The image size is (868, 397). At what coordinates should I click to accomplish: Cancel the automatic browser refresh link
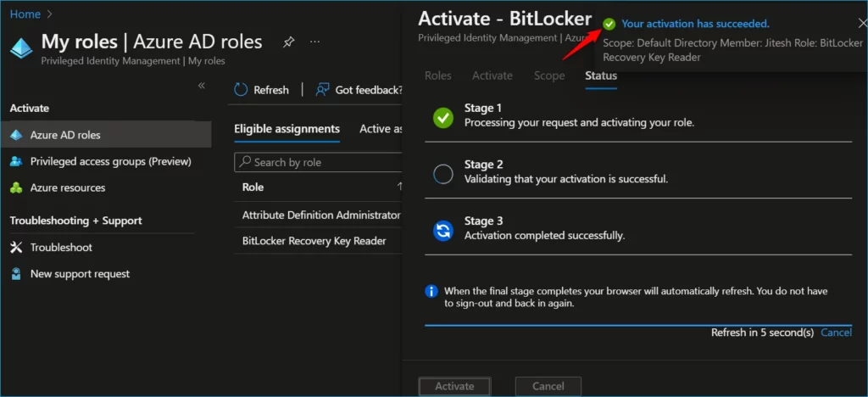837,333
